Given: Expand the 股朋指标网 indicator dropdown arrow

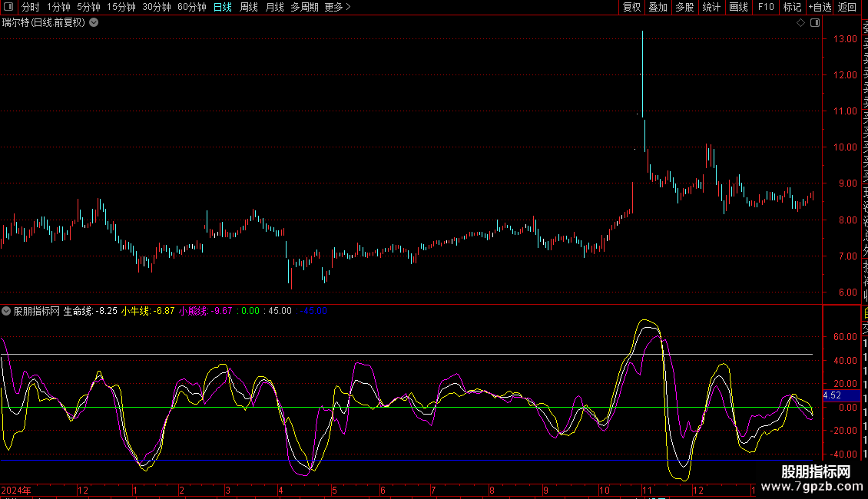Looking at the screenshot, I should click(x=6, y=311).
